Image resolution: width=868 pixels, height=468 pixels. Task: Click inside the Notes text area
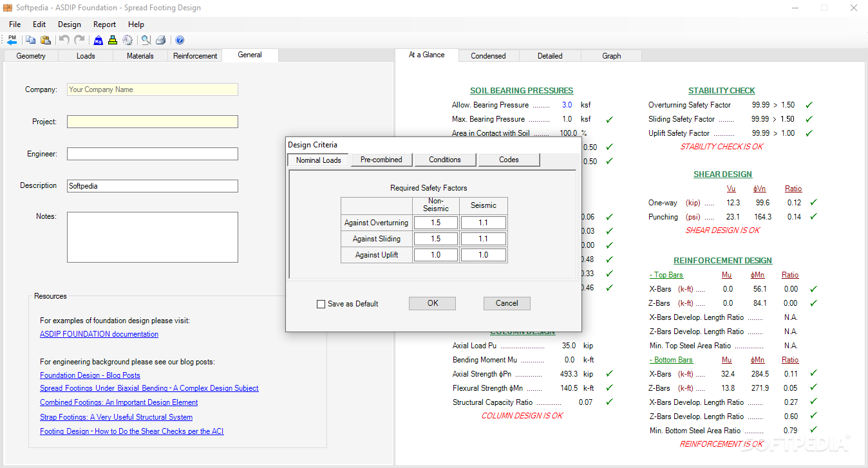click(153, 237)
